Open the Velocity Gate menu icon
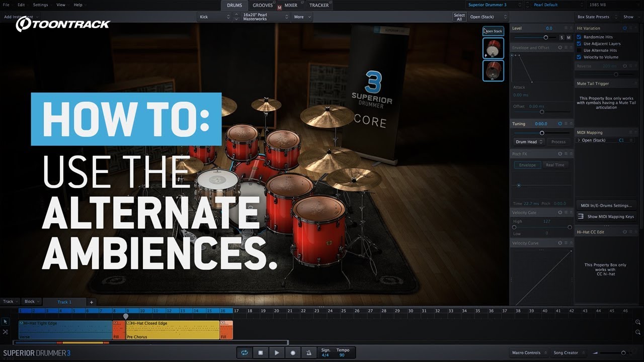Viewport: 644px width, 362px height. (566, 213)
